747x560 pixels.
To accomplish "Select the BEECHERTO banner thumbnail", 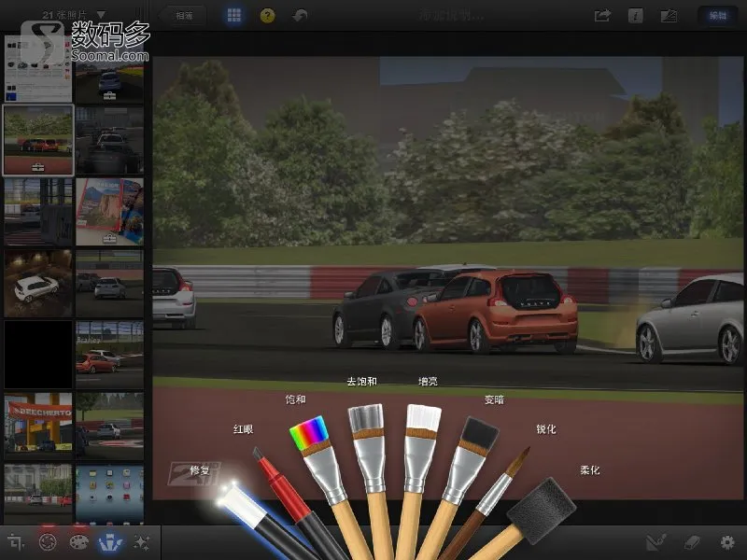I will coord(38,426).
